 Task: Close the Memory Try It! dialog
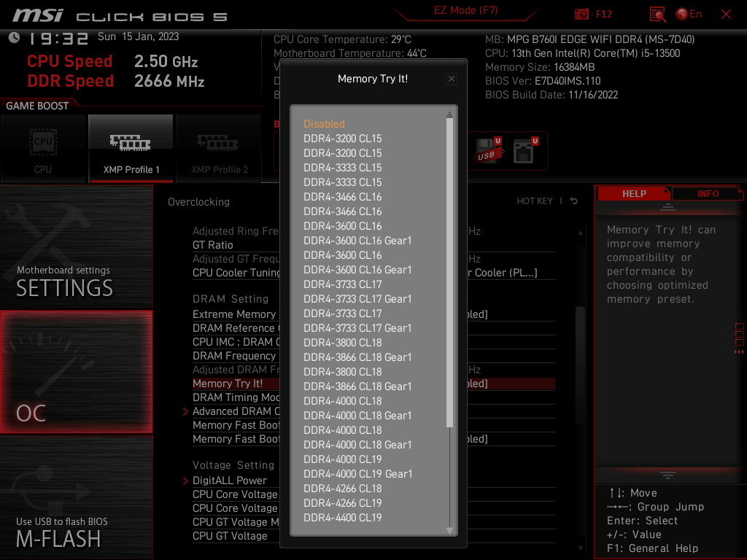[451, 79]
